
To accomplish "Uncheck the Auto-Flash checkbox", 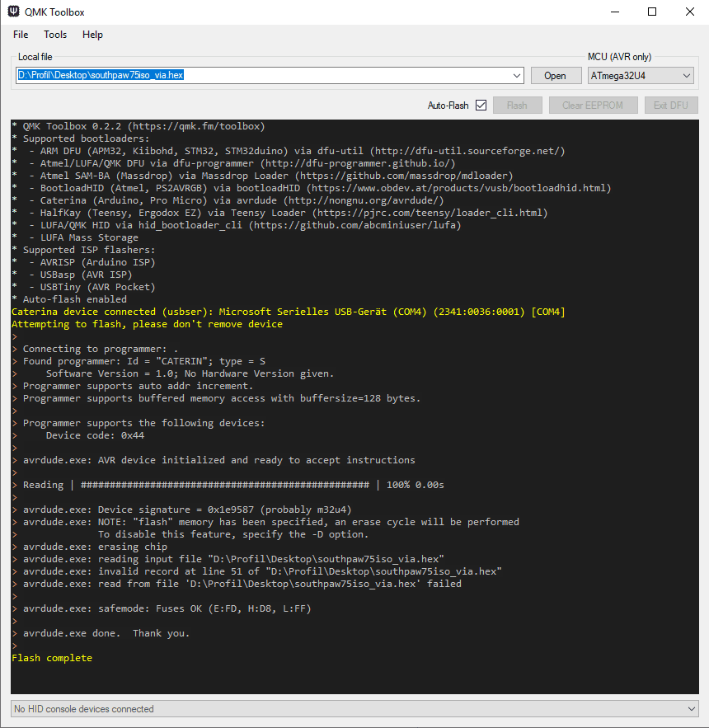I will (x=481, y=106).
